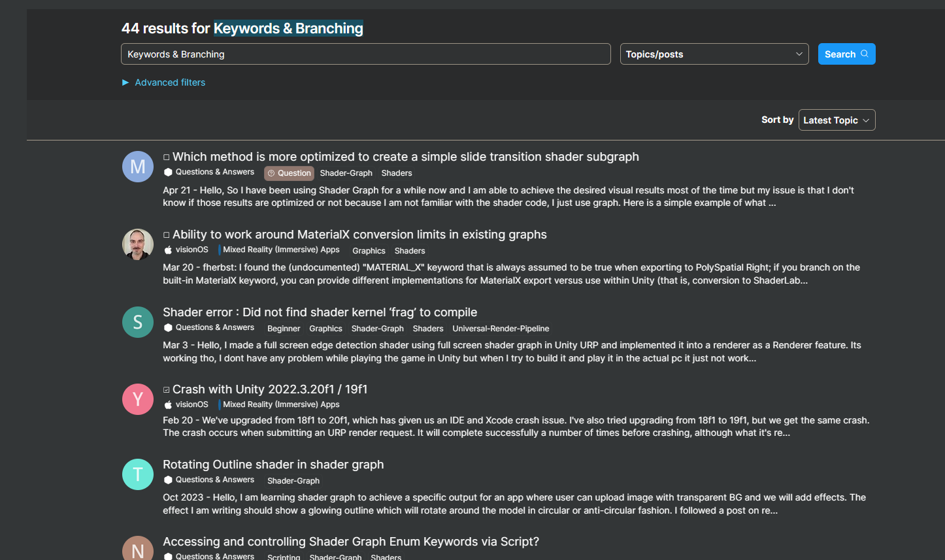Click the pink Y user avatar

click(x=138, y=399)
